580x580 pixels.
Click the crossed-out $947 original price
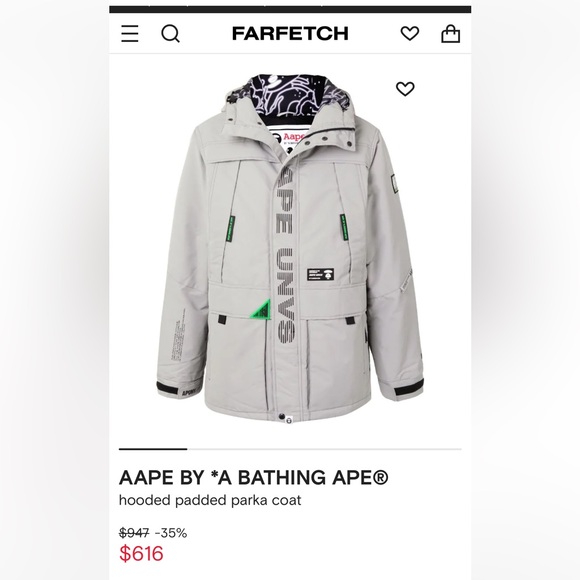[x=134, y=533]
